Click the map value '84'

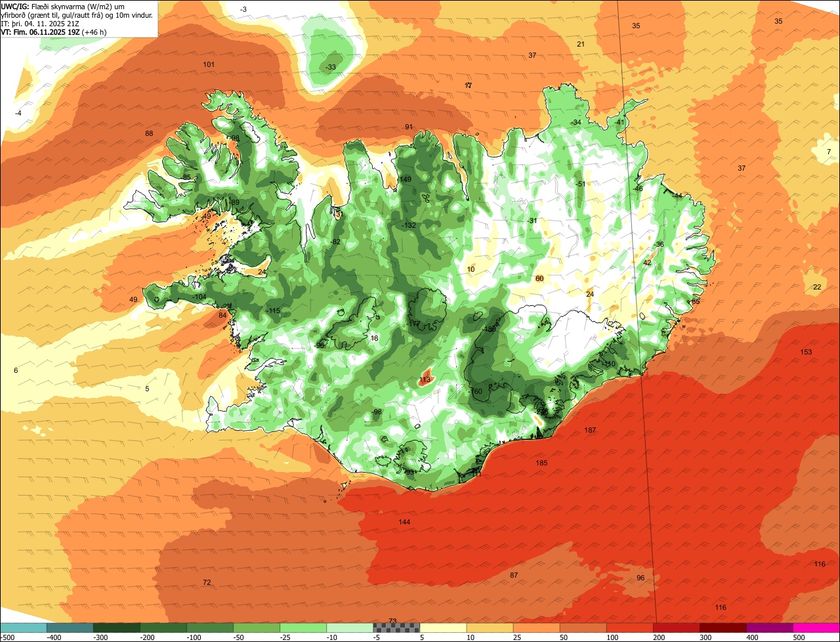(222, 315)
